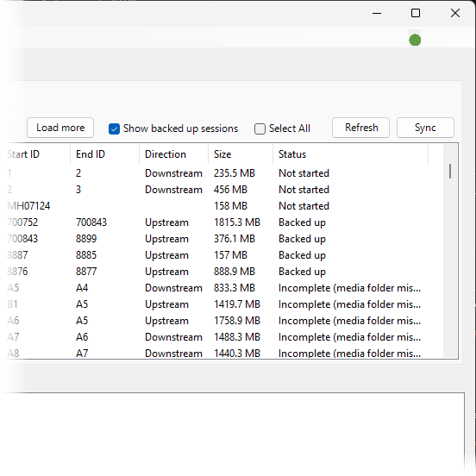Sort by the End ID column header
The width and height of the screenshot is (476, 476).
coord(105,154)
